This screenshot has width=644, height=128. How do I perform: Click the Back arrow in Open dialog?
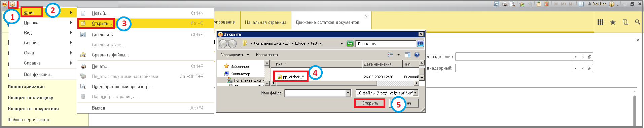point(223,44)
